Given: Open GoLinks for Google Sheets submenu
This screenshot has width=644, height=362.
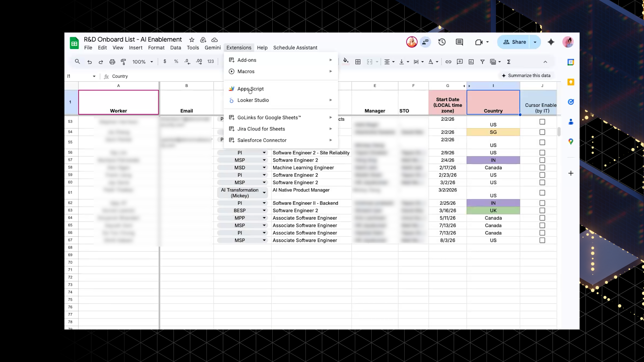Looking at the screenshot, I should (281, 118).
